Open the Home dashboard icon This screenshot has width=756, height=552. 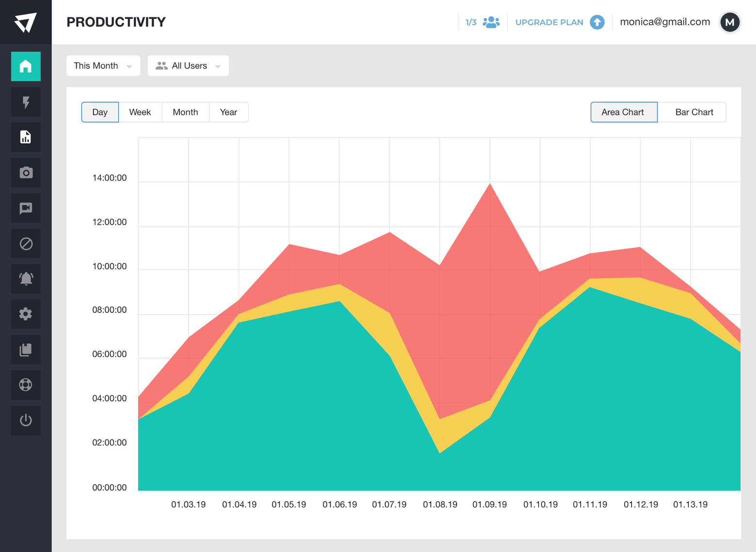coord(26,66)
